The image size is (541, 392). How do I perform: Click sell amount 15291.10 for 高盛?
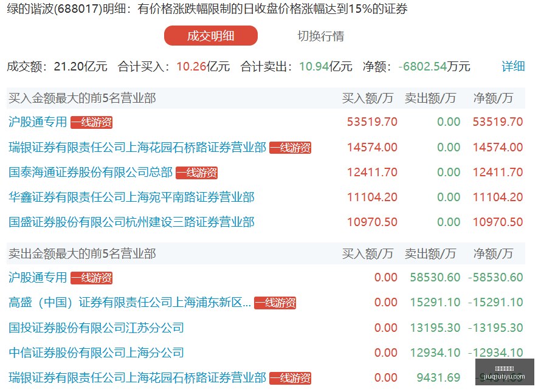point(435,303)
